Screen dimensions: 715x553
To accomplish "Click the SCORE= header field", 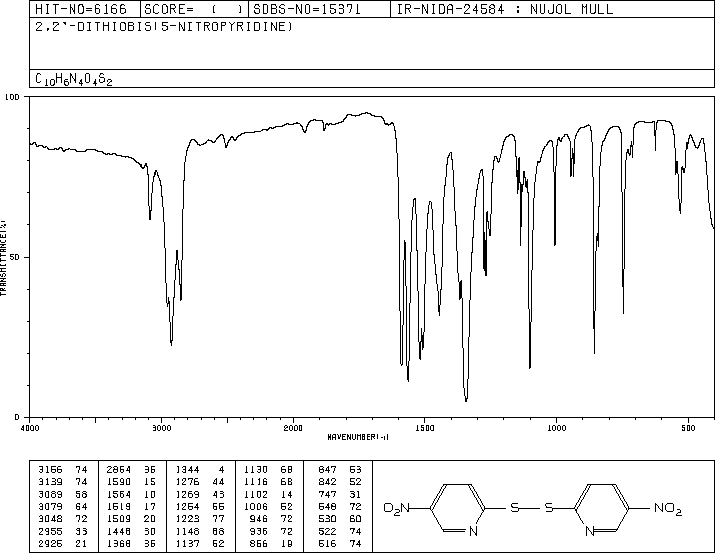I will coord(193,9).
